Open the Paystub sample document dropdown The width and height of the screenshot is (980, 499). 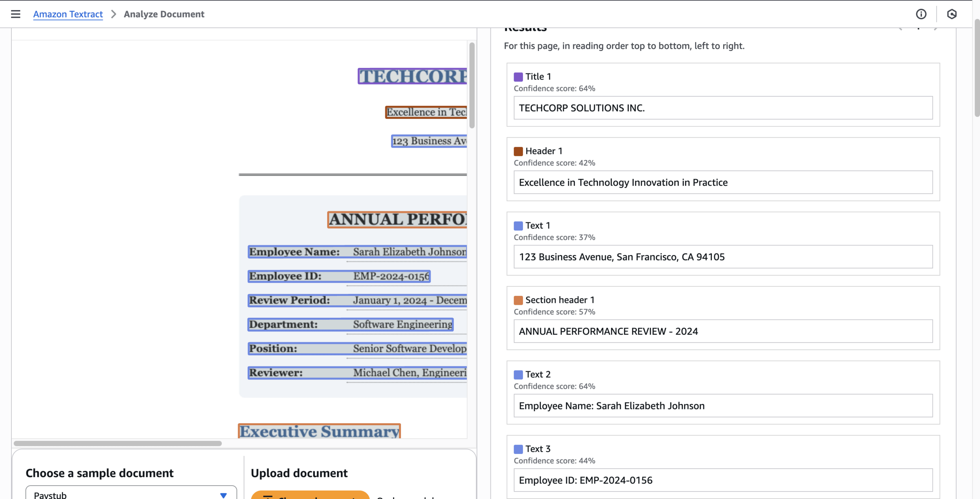(131, 494)
